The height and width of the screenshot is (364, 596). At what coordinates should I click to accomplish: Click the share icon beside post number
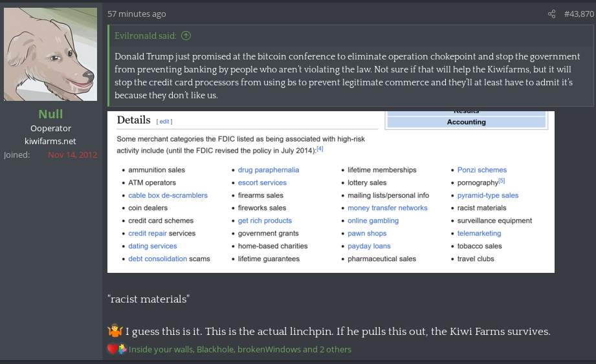pos(551,14)
